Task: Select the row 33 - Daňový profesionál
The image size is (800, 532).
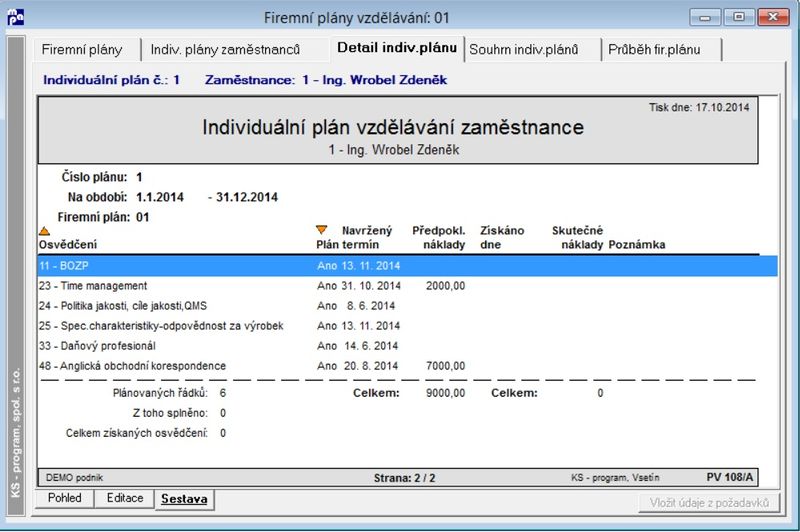Action: [408, 346]
